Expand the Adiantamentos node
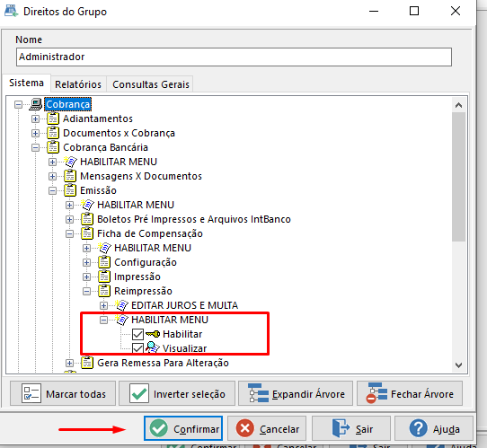The height and width of the screenshot is (448, 487). tap(35, 119)
